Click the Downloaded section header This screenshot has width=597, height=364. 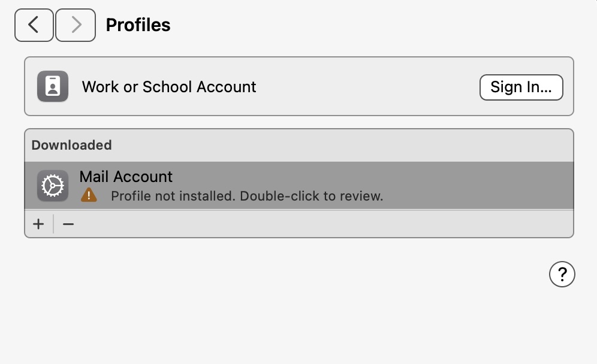tap(71, 145)
